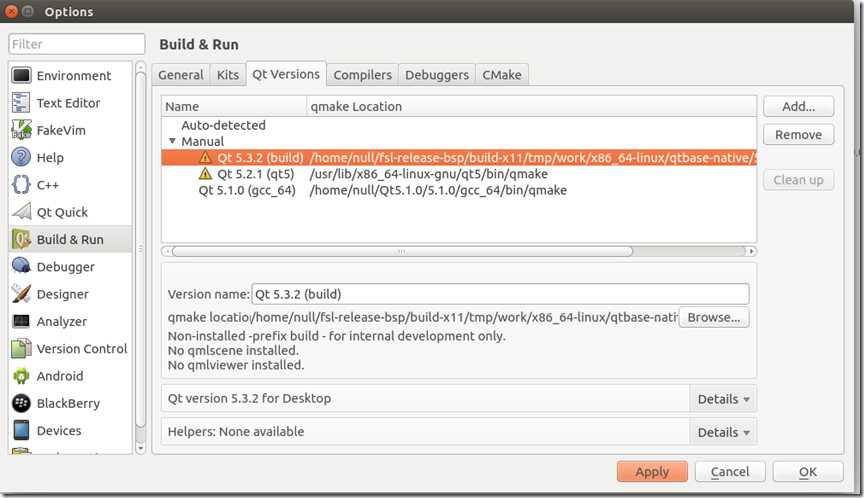864x498 pixels.
Task: Click the Devices icon
Action: click(21, 430)
